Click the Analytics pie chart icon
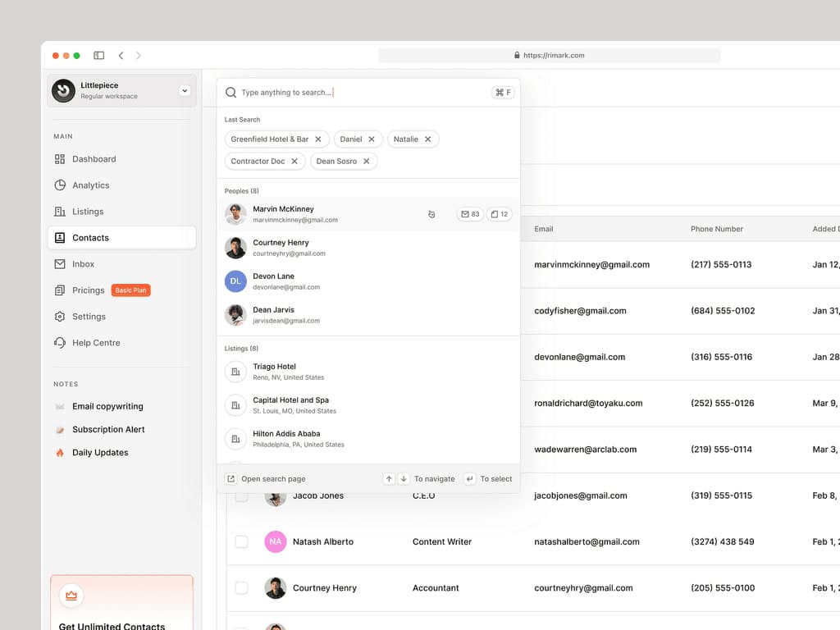Image resolution: width=840 pixels, height=630 pixels. click(x=59, y=185)
